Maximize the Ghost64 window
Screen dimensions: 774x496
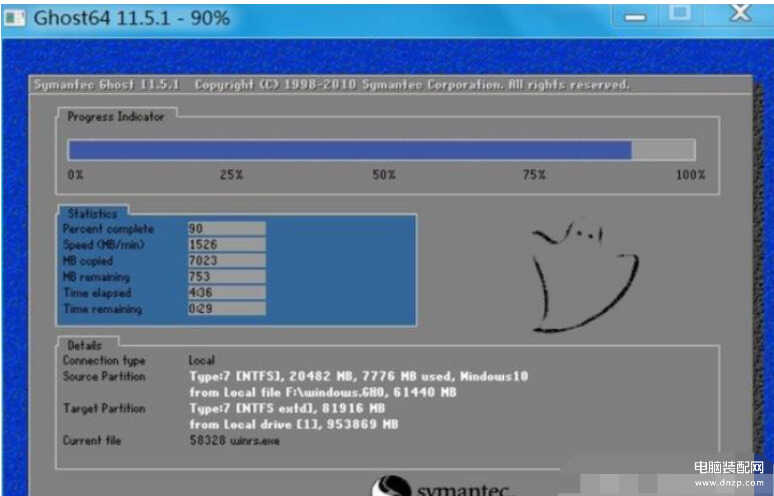coord(680,13)
